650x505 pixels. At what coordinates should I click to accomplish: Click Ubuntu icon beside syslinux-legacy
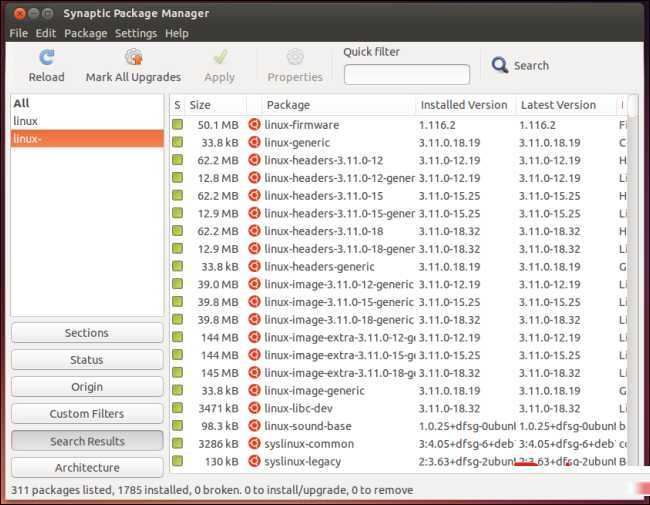(x=254, y=461)
